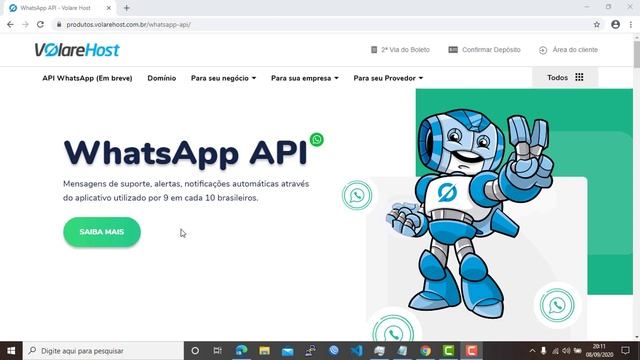This screenshot has height=360, width=640.
Task: Open the Windows notification center
Action: pos(625,351)
